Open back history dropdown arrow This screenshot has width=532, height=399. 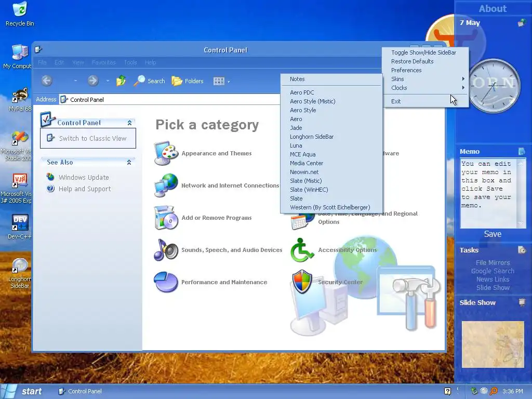pos(75,81)
